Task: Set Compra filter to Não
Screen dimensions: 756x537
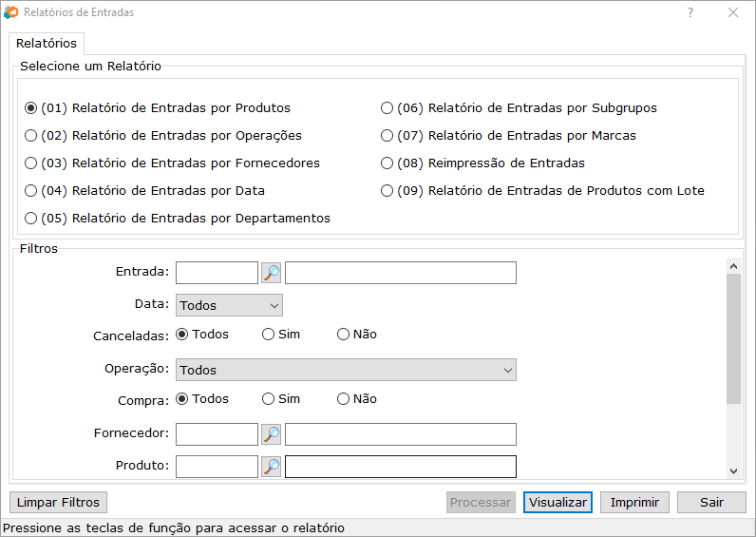Action: [344, 399]
